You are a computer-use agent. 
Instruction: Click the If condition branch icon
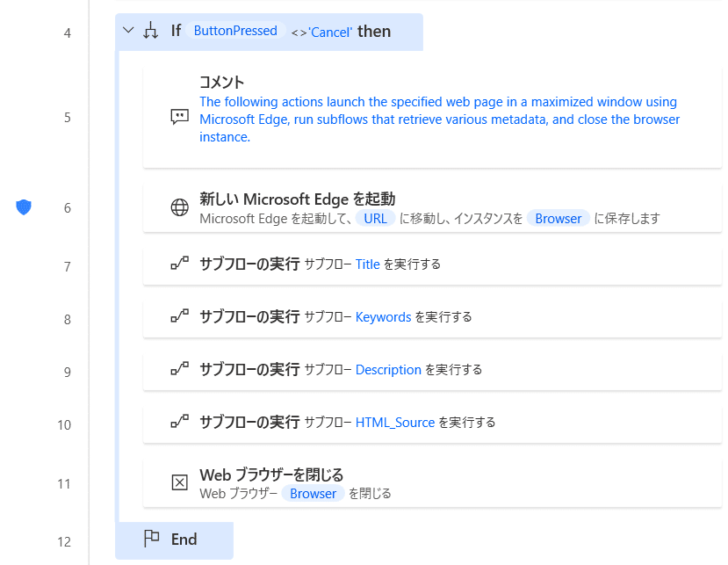pyautogui.click(x=150, y=31)
